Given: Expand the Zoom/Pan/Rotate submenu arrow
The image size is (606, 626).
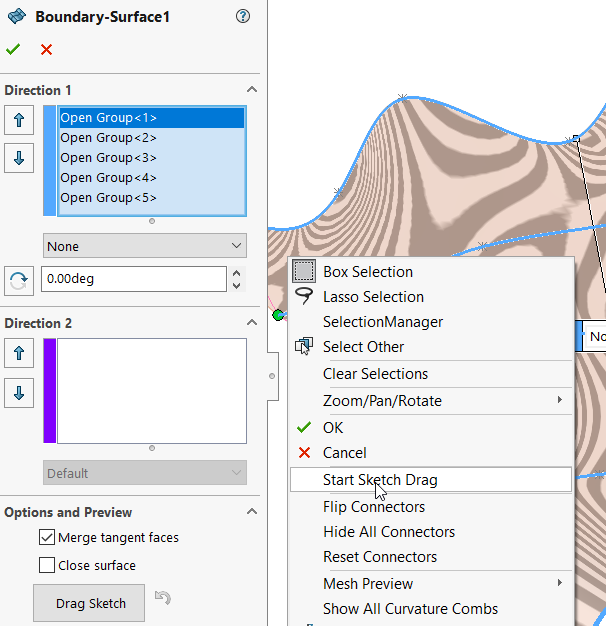Looking at the screenshot, I should pos(560,400).
